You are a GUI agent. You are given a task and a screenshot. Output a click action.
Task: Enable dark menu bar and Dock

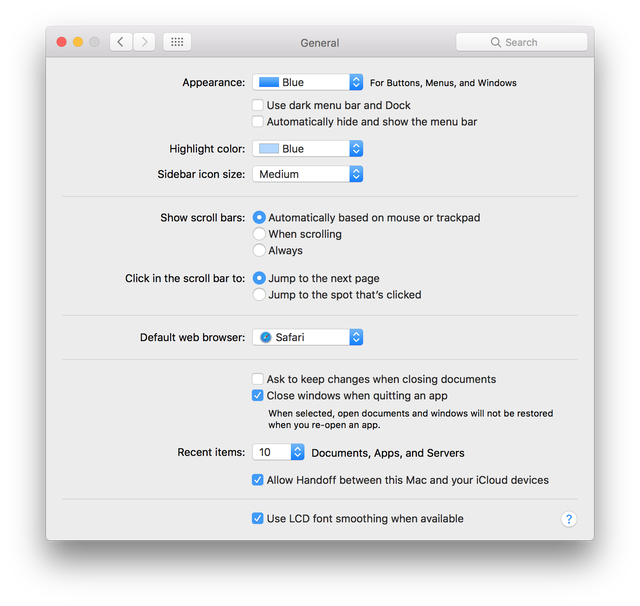(258, 105)
